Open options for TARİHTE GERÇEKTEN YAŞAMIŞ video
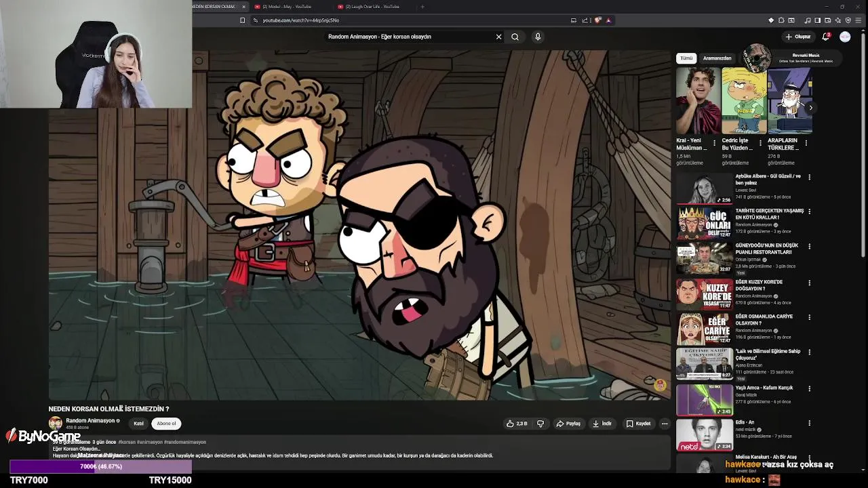Viewport: 868px width, 488px height. tap(809, 211)
